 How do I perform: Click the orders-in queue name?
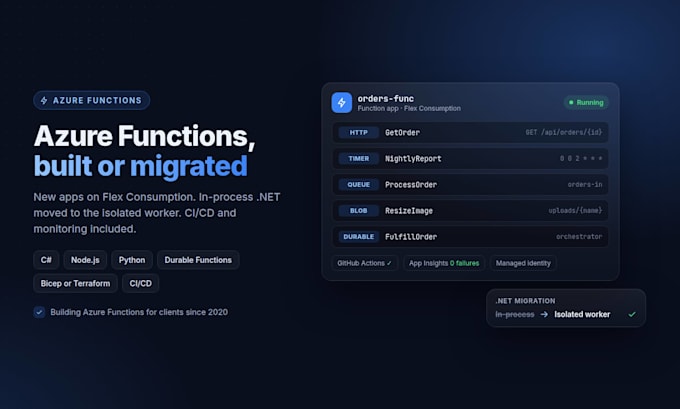[585, 184]
